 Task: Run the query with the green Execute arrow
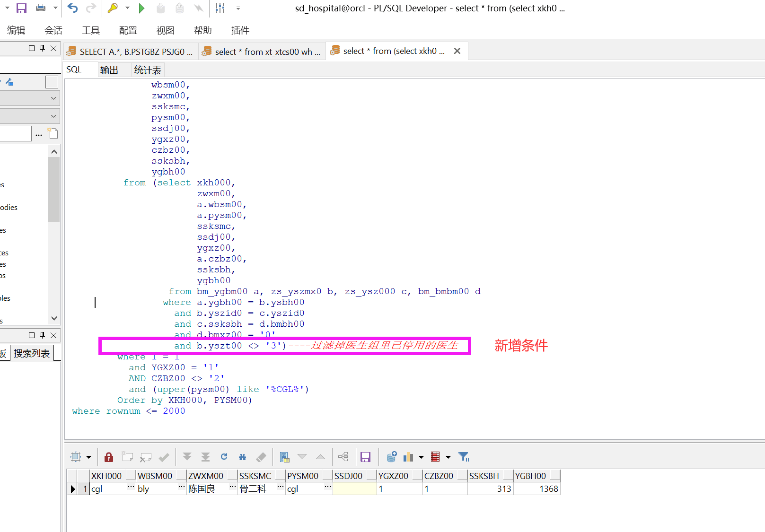coord(141,8)
